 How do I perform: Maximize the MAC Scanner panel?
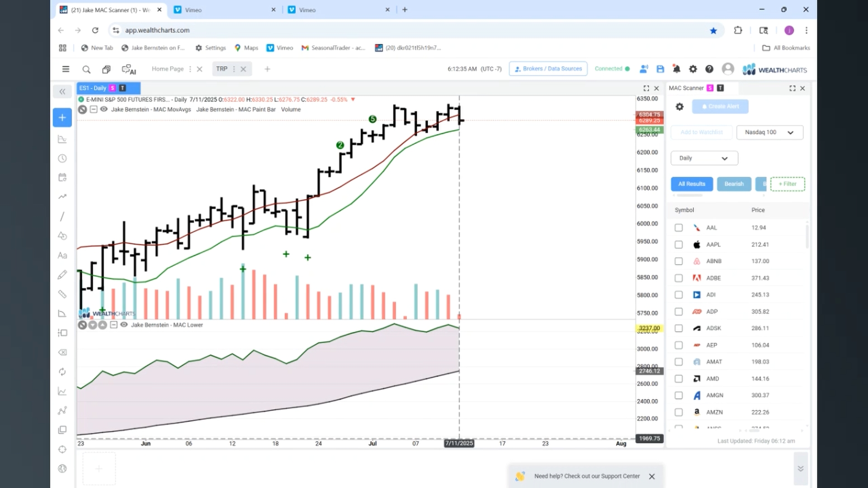click(792, 88)
